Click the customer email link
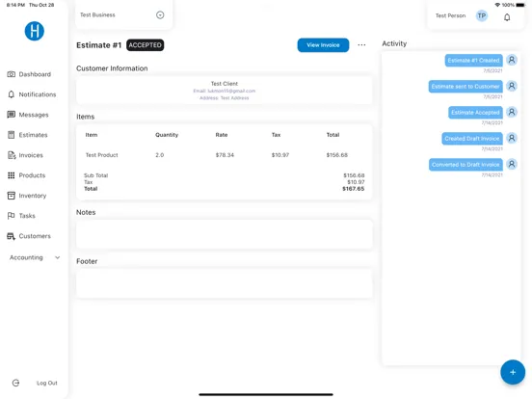 pyautogui.click(x=225, y=91)
